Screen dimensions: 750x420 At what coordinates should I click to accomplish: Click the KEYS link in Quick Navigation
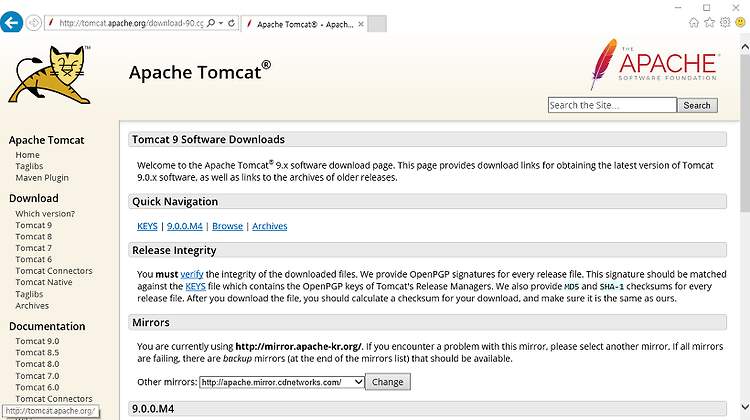147,226
